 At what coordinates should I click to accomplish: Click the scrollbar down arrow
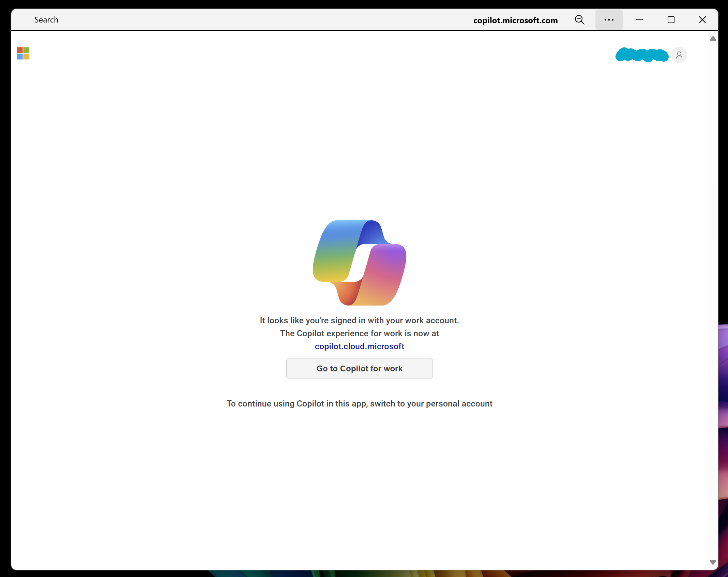coord(713,562)
